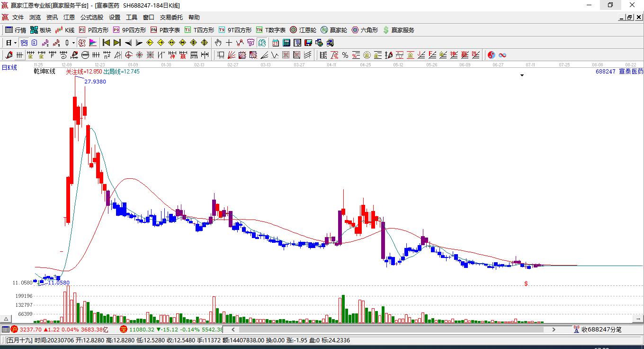Open the 资讯 menu
Screen dimensions: 644x349
point(52,18)
